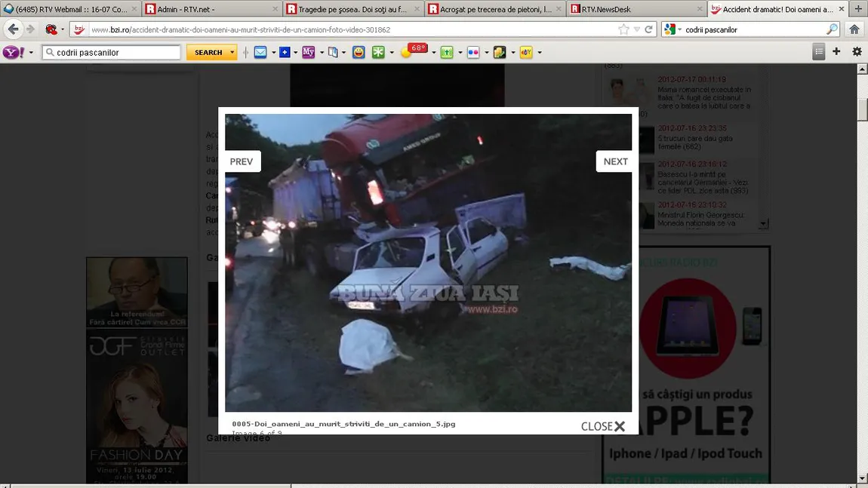
Task: Open the Apple product contest ad
Action: pos(686,365)
